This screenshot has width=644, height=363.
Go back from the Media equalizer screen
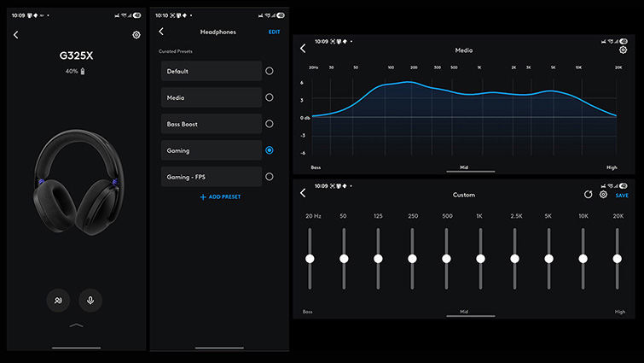pos(303,50)
